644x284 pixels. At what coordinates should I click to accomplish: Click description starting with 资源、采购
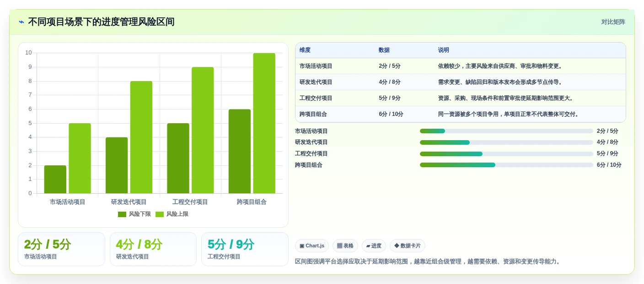pyautogui.click(x=506, y=98)
